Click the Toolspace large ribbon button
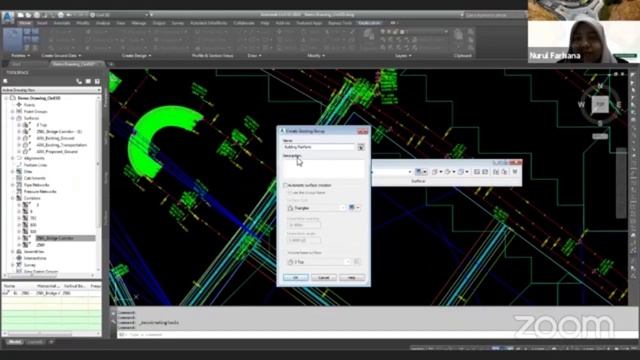Screen dimensions: 640x360 click(x=13, y=40)
